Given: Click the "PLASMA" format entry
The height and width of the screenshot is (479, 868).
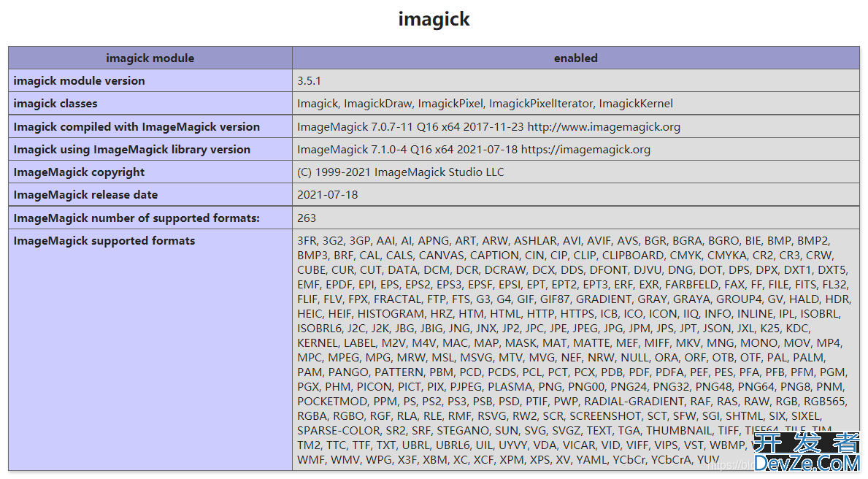Looking at the screenshot, I should (x=510, y=386).
